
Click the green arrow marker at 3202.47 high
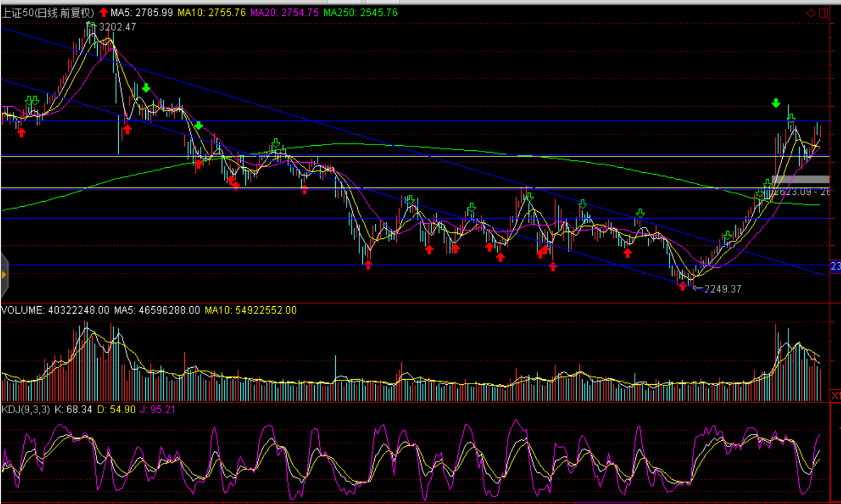coord(90,25)
